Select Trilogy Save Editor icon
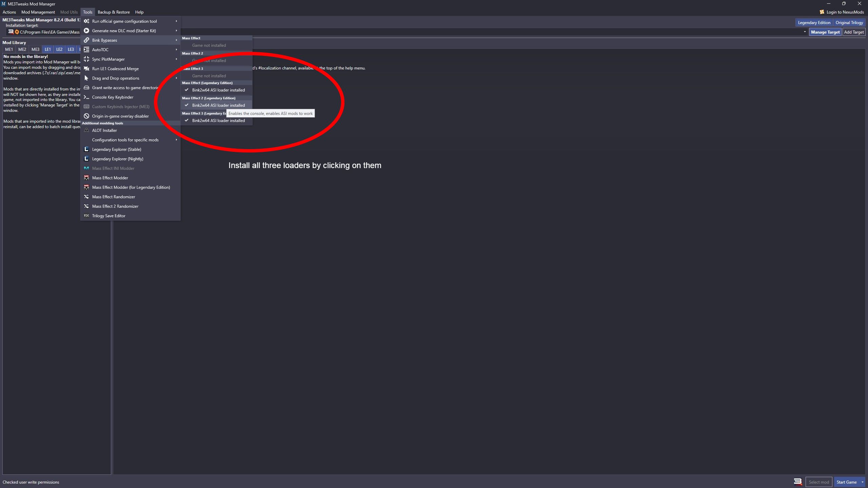Image resolution: width=868 pixels, height=488 pixels. (86, 216)
